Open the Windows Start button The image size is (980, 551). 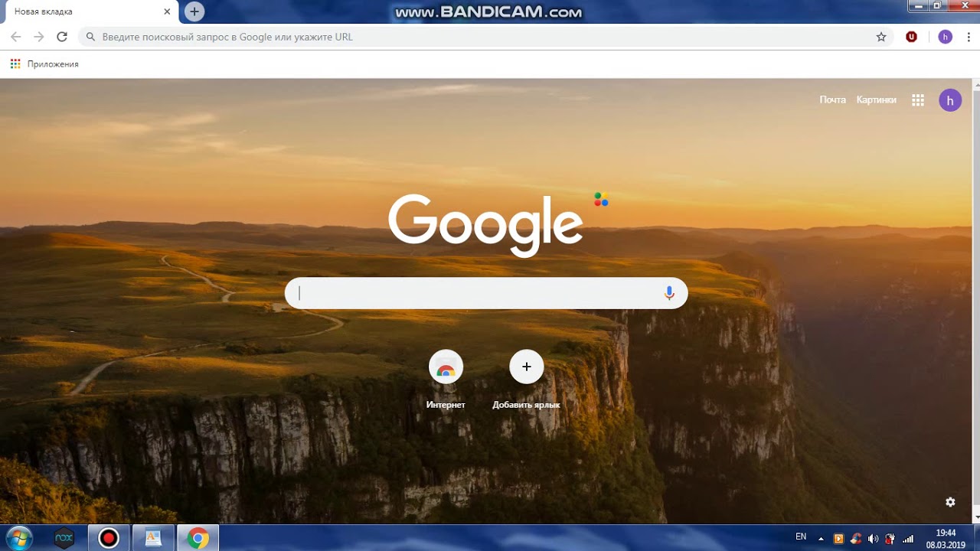tap(18, 538)
